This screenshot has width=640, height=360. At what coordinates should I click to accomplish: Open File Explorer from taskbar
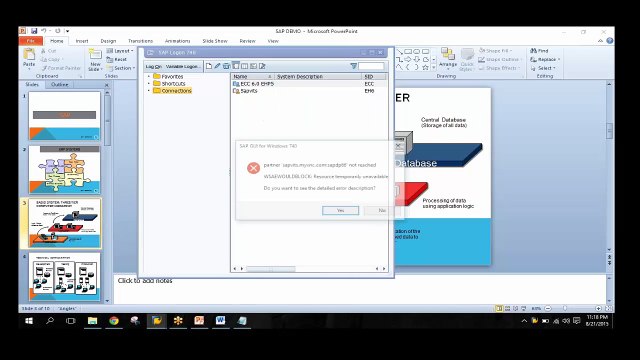pyautogui.click(x=93, y=321)
